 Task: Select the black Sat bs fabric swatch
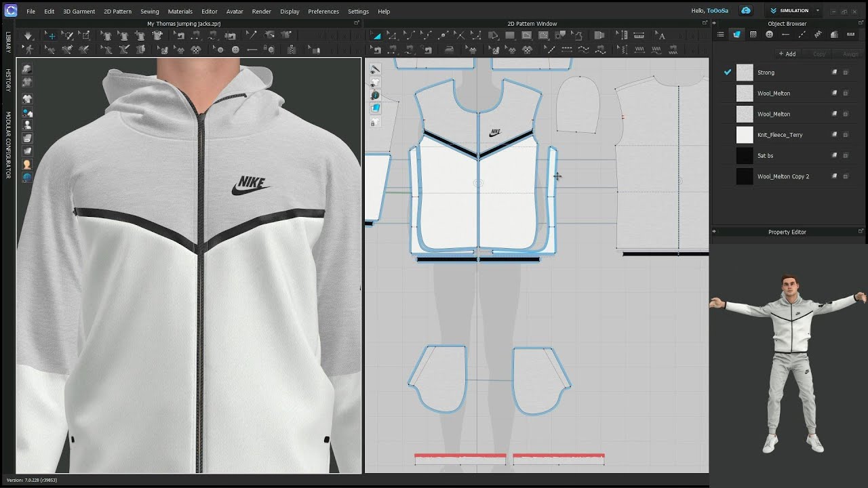click(x=745, y=156)
